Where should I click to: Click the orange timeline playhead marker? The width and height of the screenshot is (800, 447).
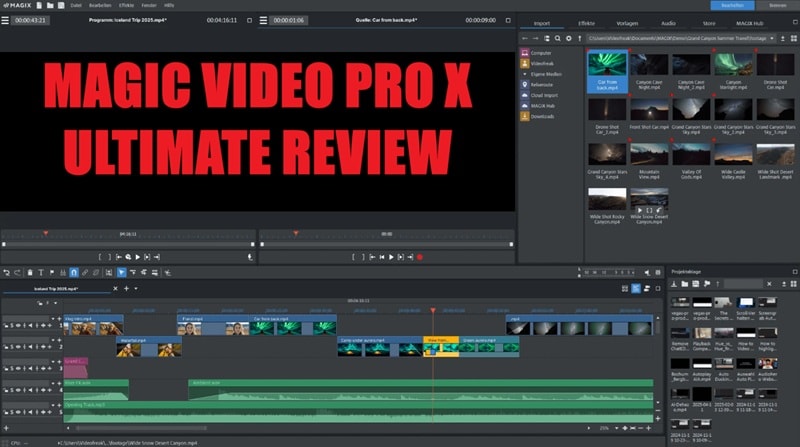point(433,310)
